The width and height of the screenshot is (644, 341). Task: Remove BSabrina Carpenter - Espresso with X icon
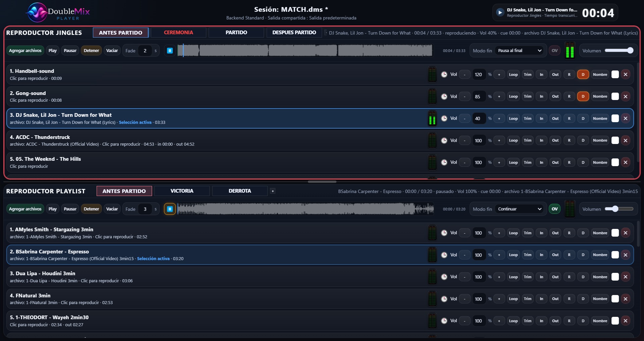coord(626,255)
